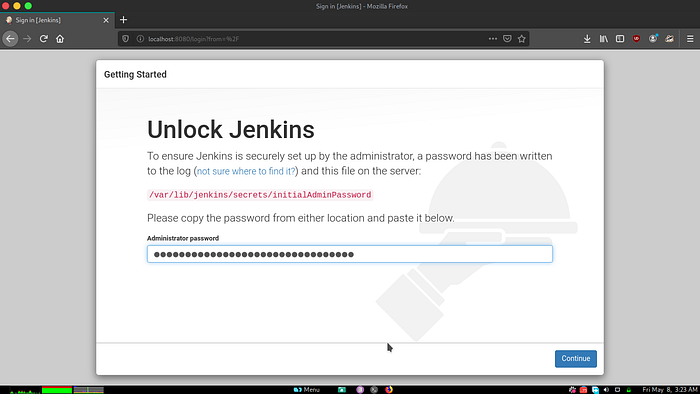Click the purple round taskbar app icon
Screen dimensions: 700x394
[360, 390]
